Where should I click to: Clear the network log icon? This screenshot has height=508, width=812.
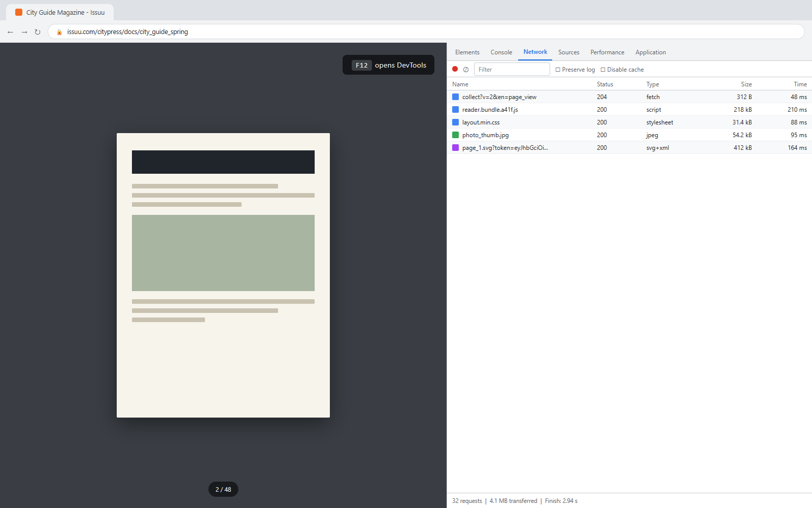click(466, 70)
